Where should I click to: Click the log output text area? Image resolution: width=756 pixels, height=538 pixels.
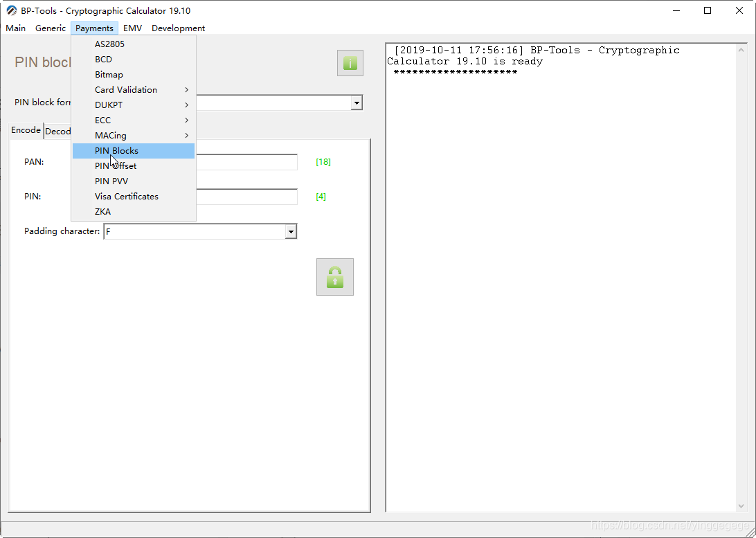click(x=561, y=277)
